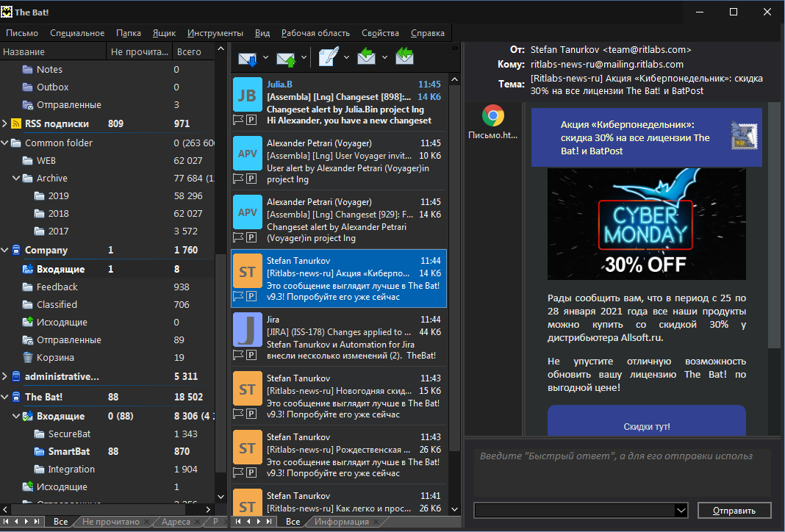The width and height of the screenshot is (785, 532).
Task: Click the JB avatar of Julia.B message
Action: [247, 95]
